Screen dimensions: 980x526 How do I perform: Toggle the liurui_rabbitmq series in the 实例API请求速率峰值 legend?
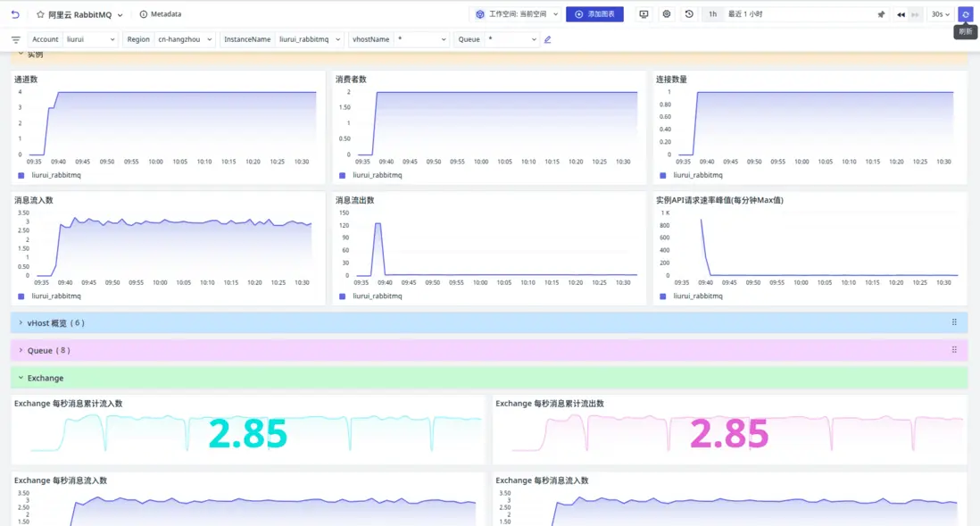(x=697, y=296)
